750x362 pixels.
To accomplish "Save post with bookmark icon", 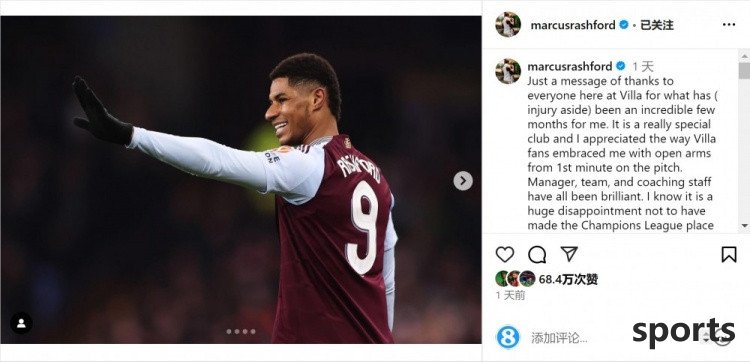I will (728, 254).
